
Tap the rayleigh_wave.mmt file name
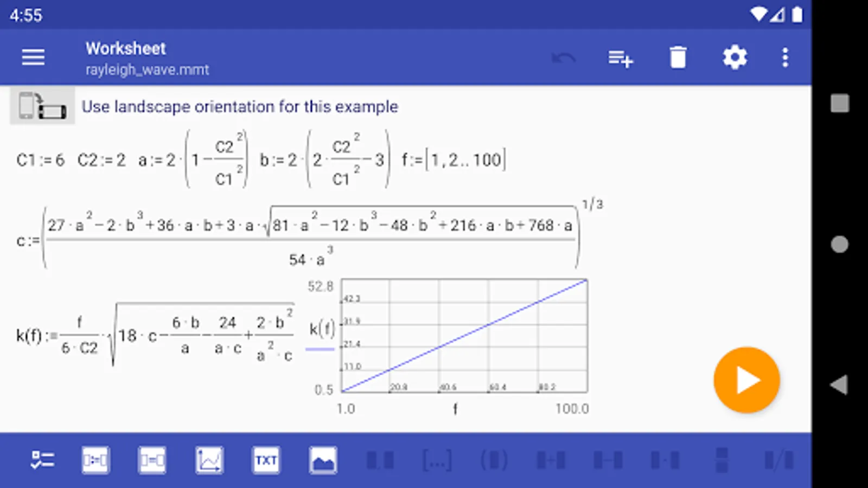147,70
